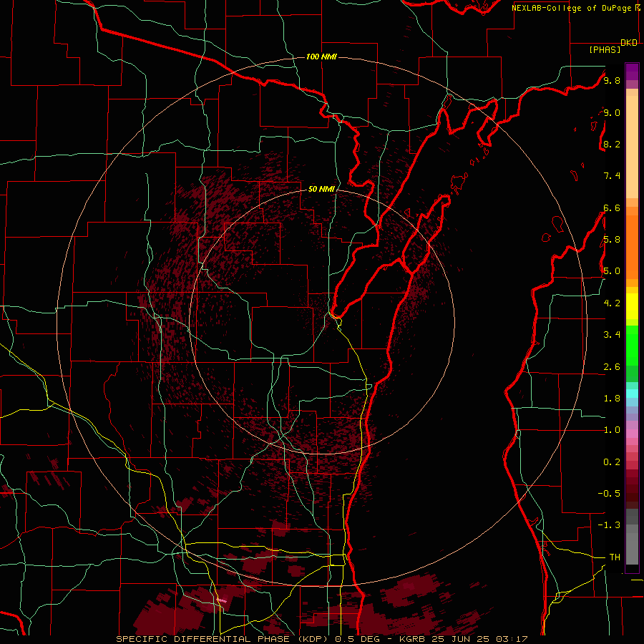Image resolution: width=644 pixels, height=644 pixels.
Task: Click the pink KDP pixel cluster near bottom
Action: point(222,600)
